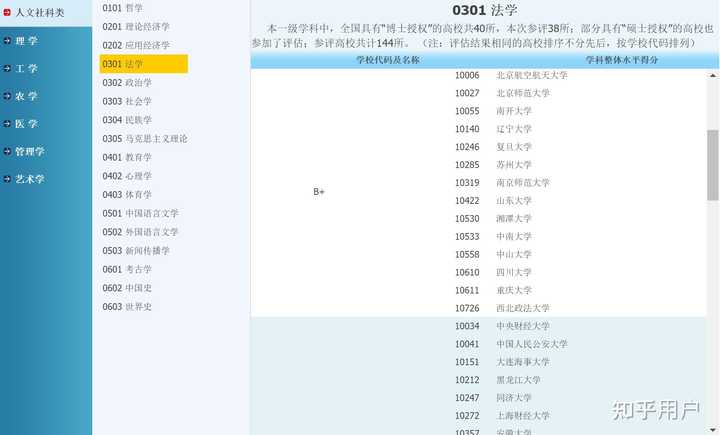Open the 0304 民族学 discipline
This screenshot has height=435, width=720.
[x=127, y=120]
